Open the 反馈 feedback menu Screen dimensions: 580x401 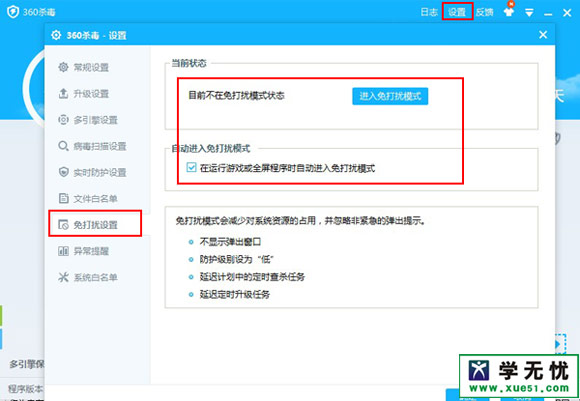click(485, 12)
